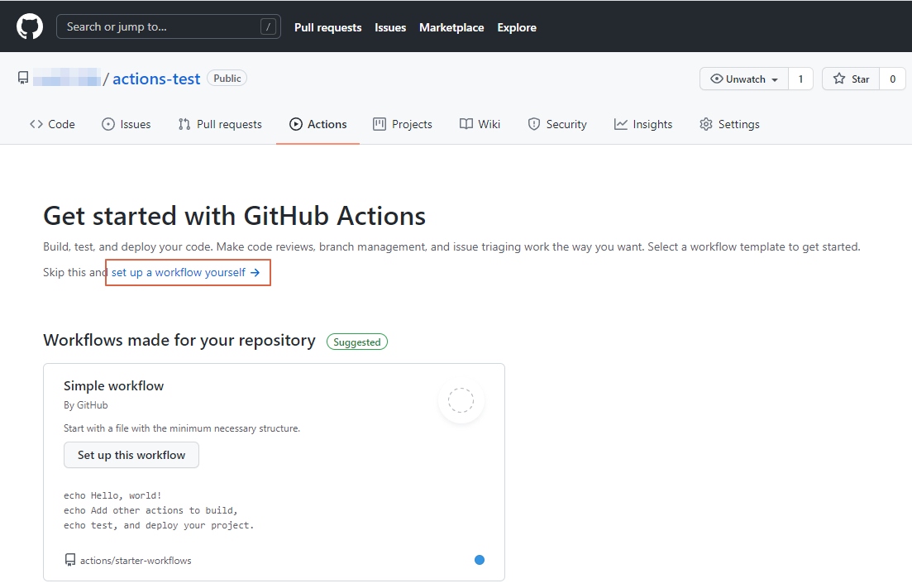Image resolution: width=912 pixels, height=588 pixels.
Task: Open the blurred repository owner link
Action: point(66,78)
